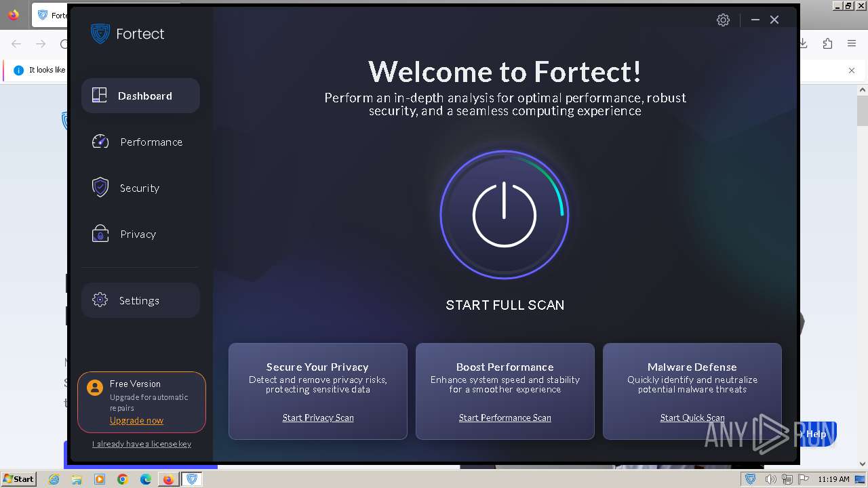The height and width of the screenshot is (488, 868).
Task: Start the full scan power button
Action: 505,215
